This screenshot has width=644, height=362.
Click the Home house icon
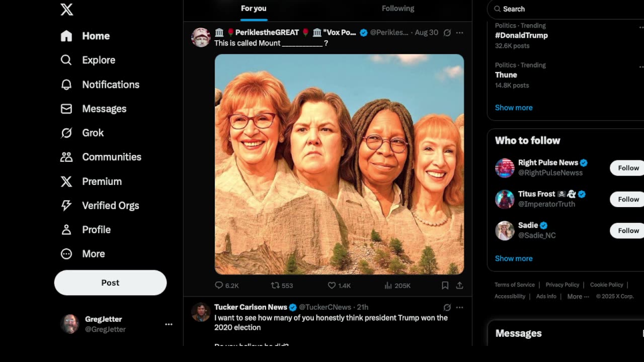coord(66,36)
